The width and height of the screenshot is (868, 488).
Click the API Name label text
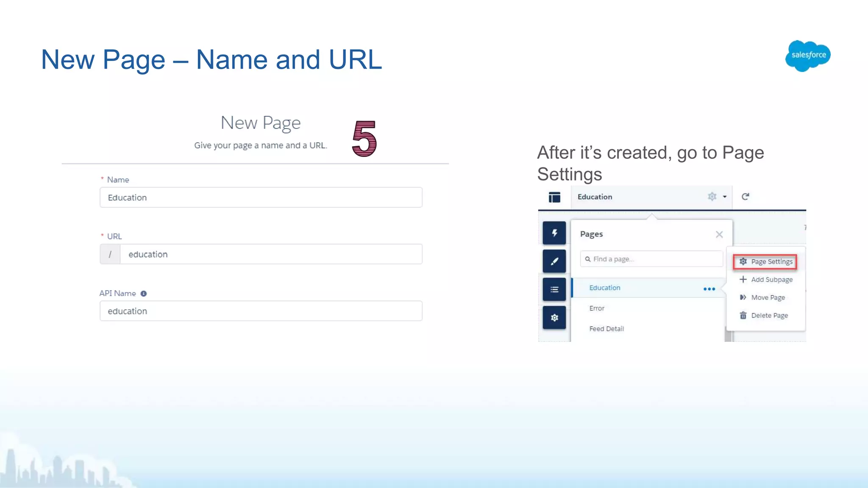(x=117, y=294)
